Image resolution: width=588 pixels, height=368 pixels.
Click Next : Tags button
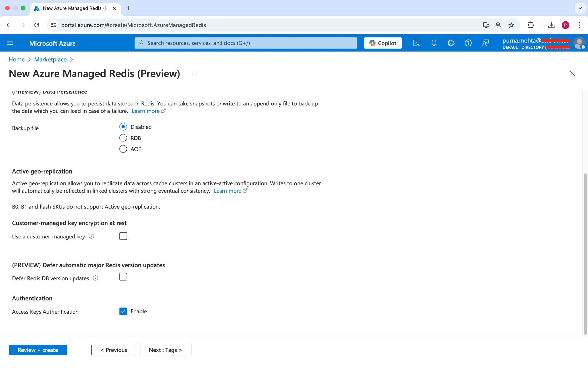[165, 350]
